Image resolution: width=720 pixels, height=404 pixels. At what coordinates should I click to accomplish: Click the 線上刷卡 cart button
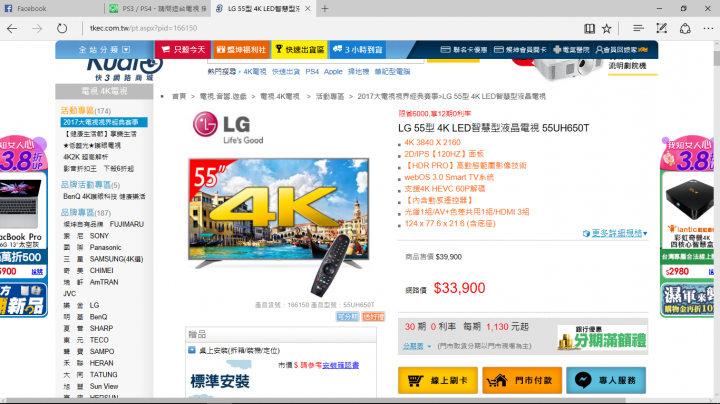[438, 380]
